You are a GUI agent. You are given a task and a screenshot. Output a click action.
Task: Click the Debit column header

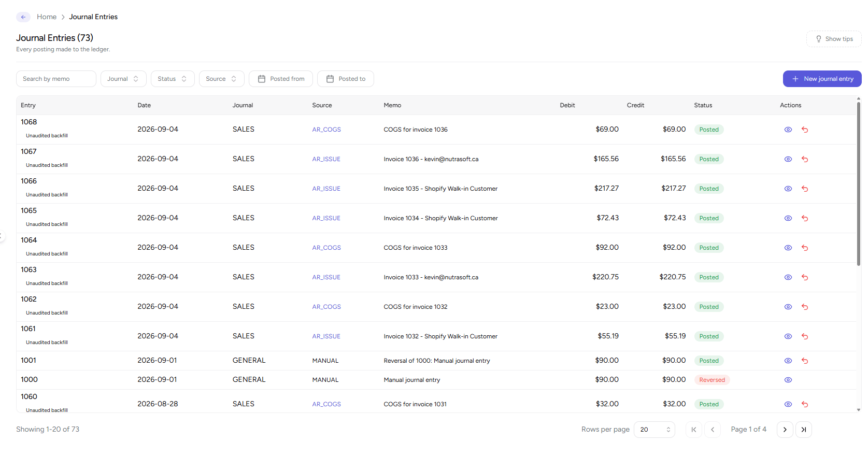567,105
